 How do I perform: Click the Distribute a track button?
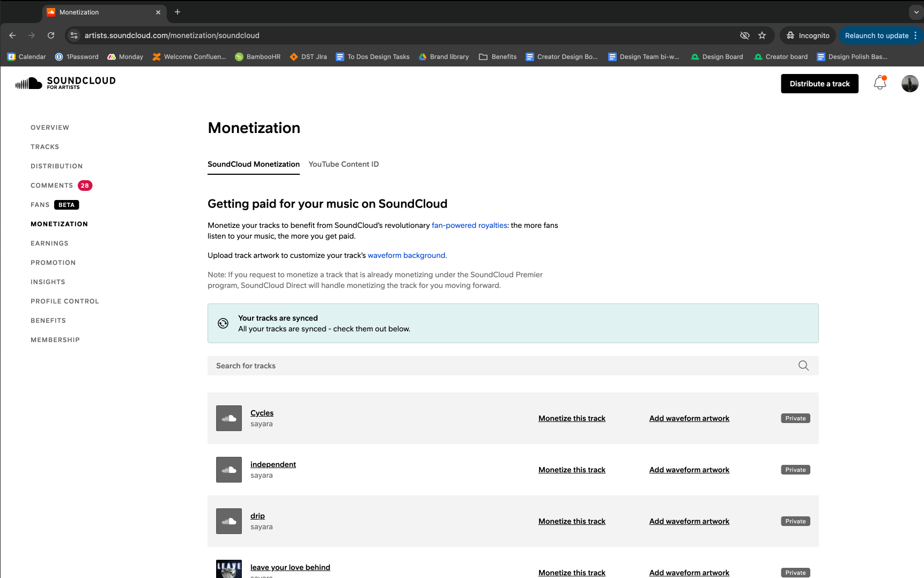click(x=819, y=83)
